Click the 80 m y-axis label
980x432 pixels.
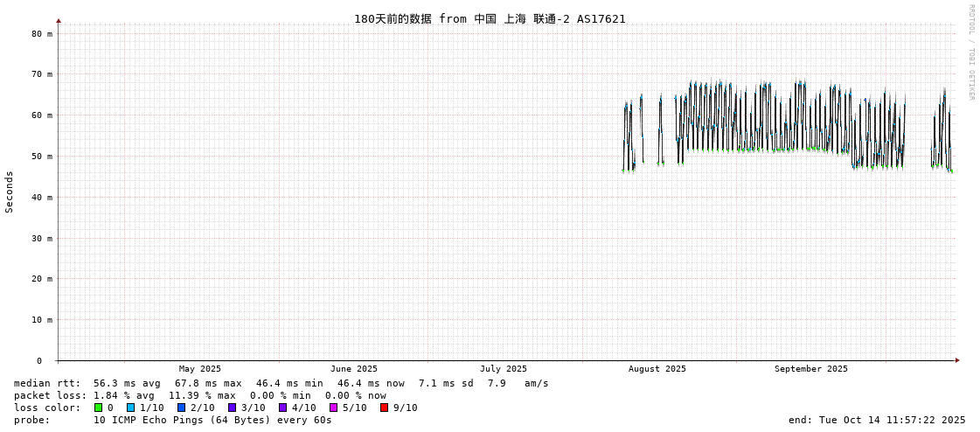click(43, 33)
